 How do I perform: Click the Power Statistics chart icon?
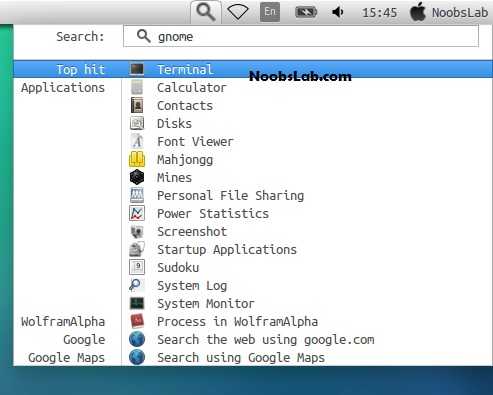click(137, 213)
